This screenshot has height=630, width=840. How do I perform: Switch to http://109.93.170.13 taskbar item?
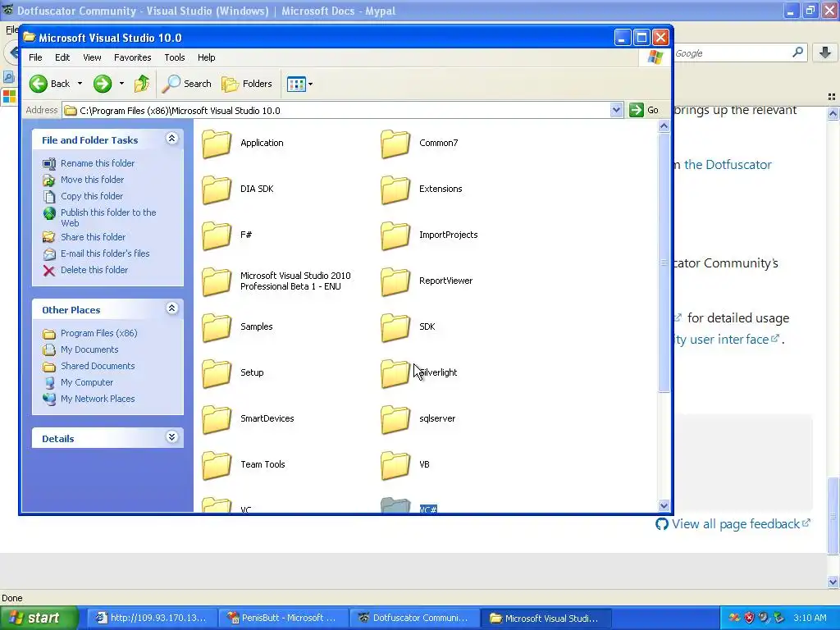[152, 618]
